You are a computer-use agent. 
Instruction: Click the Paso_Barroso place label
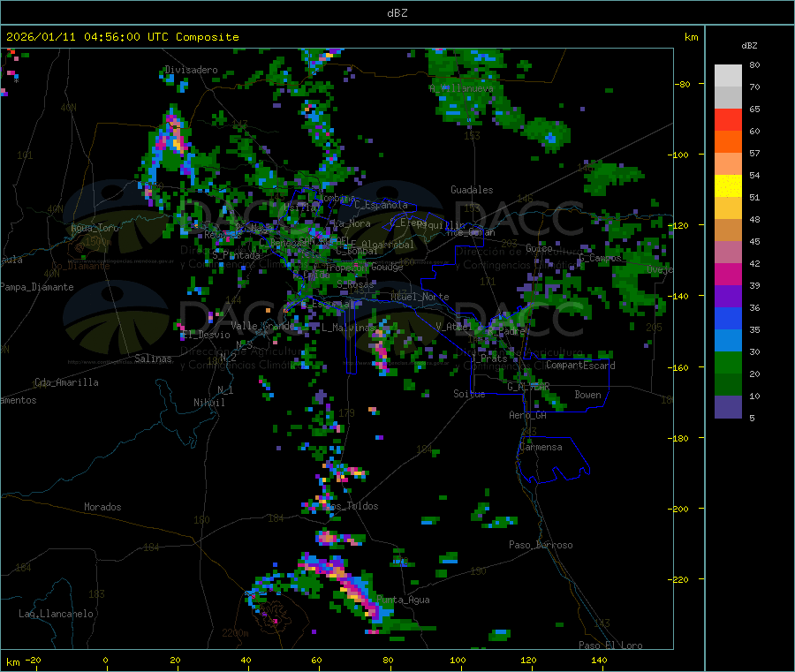tap(541, 545)
